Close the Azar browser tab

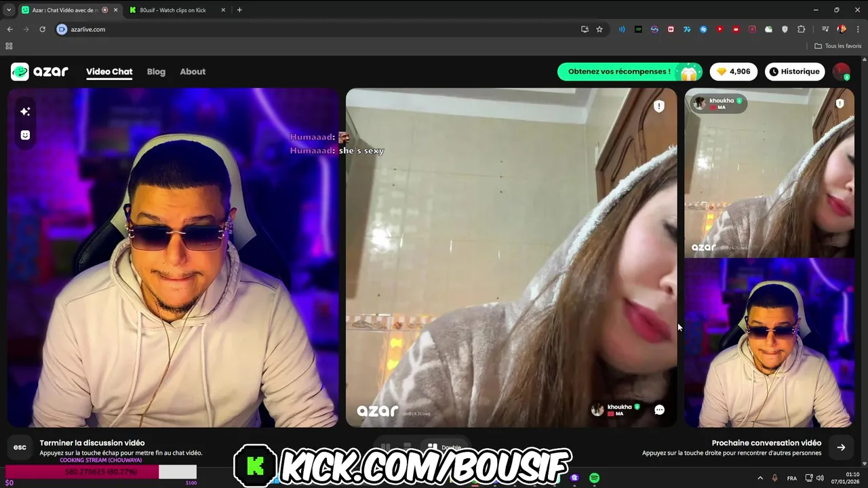pos(115,10)
